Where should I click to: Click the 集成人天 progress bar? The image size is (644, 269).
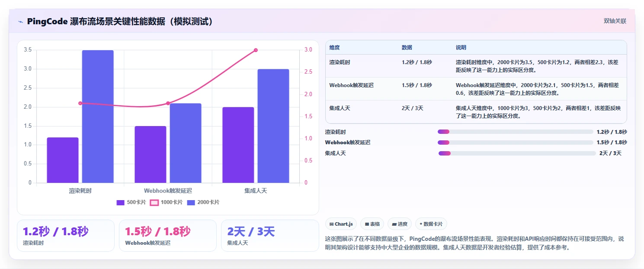(517, 153)
